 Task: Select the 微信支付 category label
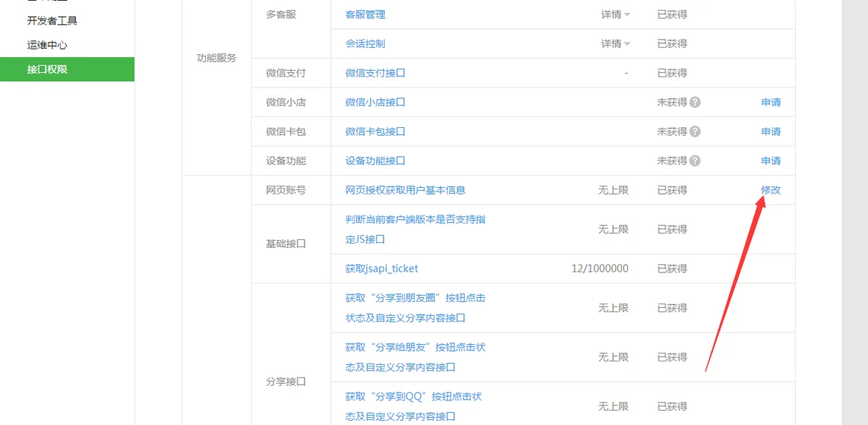[x=286, y=73]
